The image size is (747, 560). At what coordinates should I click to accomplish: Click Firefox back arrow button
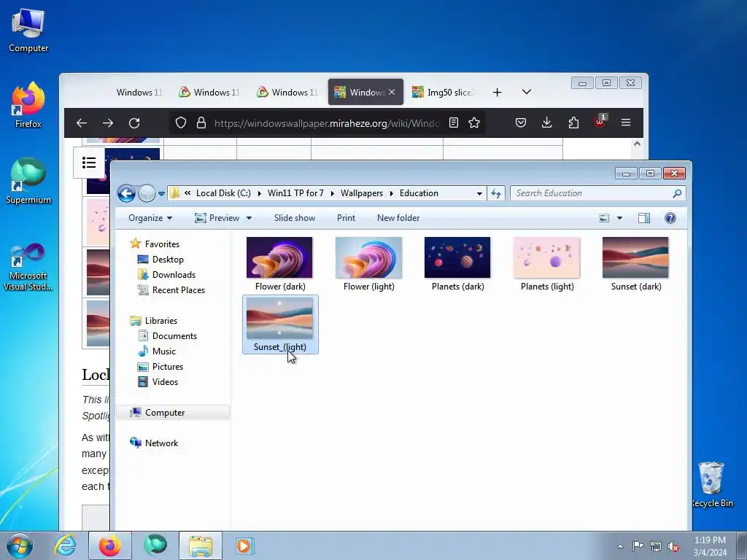point(82,122)
